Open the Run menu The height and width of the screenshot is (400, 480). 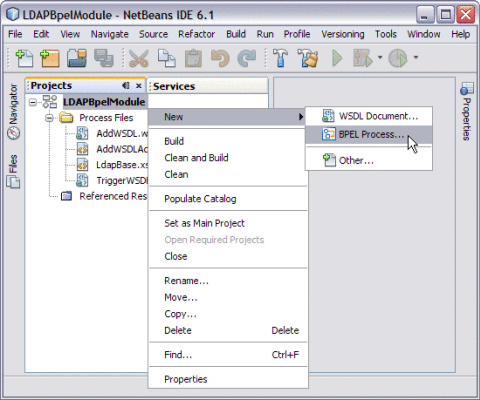[265, 34]
